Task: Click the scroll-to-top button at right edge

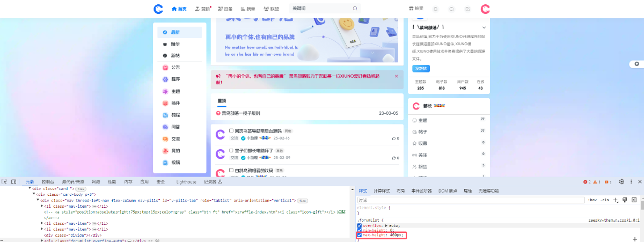Action: pos(636,64)
